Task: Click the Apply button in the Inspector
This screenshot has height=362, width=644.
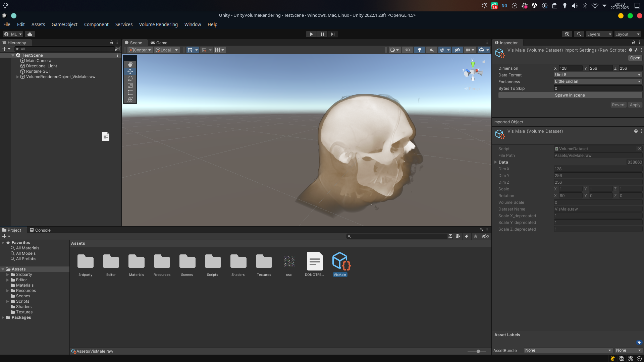Action: point(635,105)
